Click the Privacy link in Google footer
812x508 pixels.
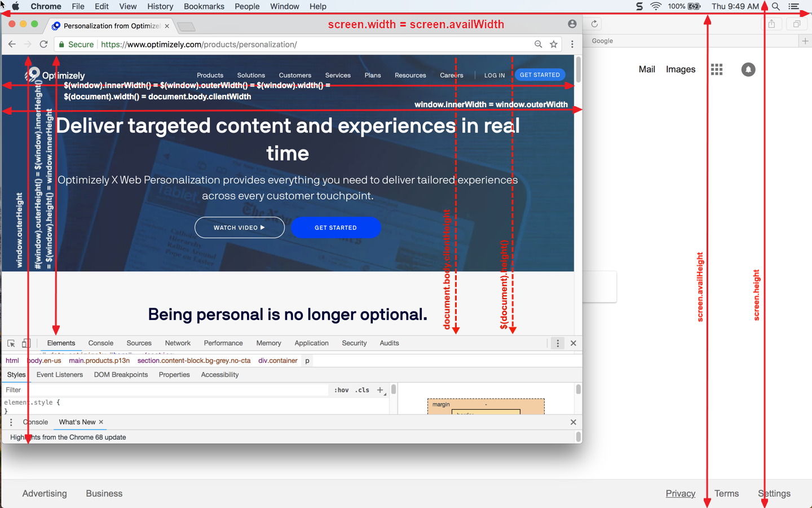coord(681,493)
